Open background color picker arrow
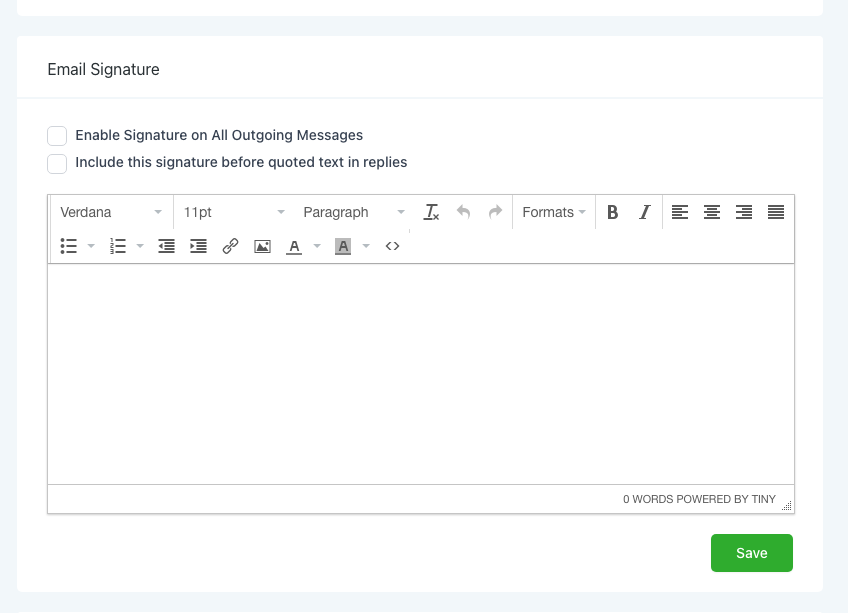 [366, 246]
